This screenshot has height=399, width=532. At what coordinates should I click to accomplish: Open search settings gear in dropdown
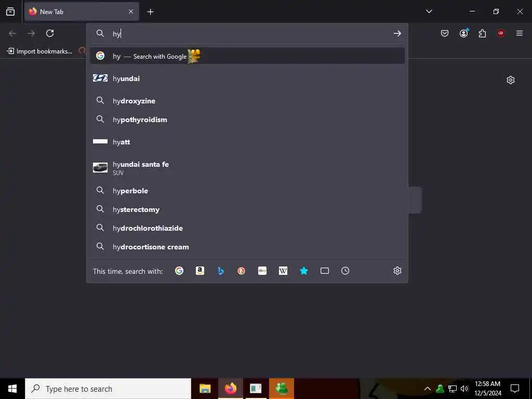(397, 271)
